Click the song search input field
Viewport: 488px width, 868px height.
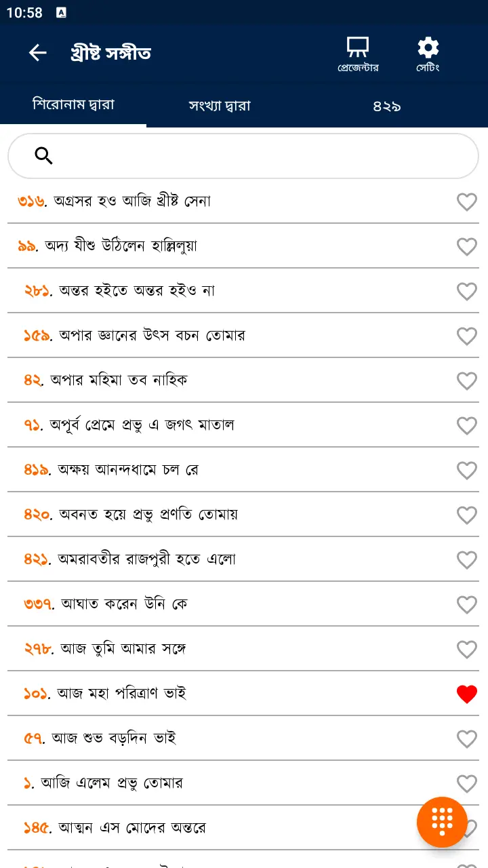[x=258, y=156]
